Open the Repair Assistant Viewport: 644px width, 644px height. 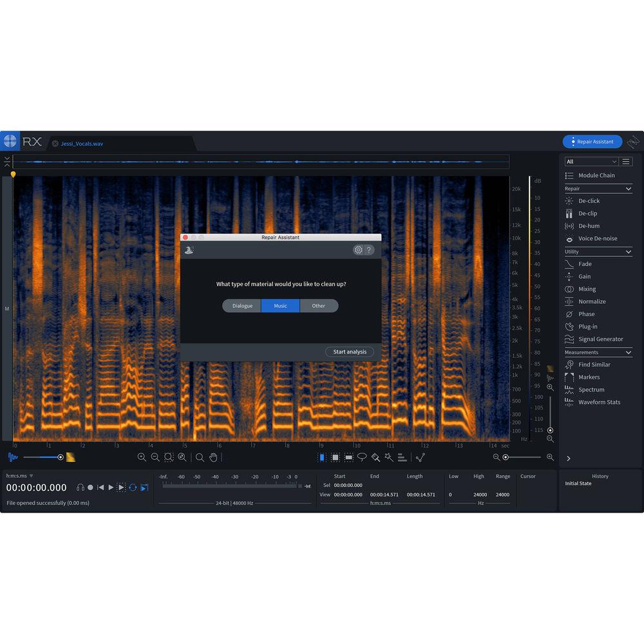tap(591, 141)
